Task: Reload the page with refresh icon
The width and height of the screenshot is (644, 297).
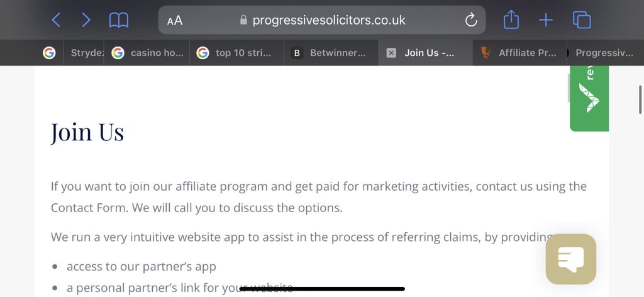Action: point(471,20)
